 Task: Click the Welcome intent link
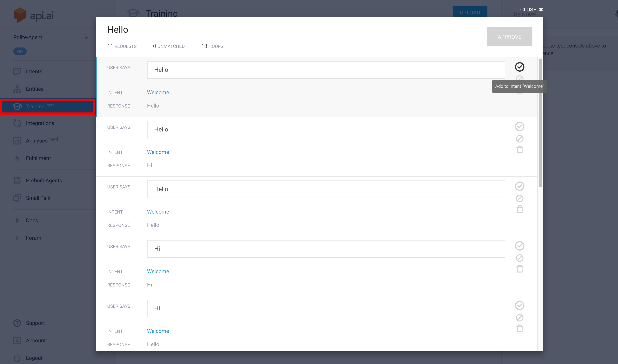point(158,92)
